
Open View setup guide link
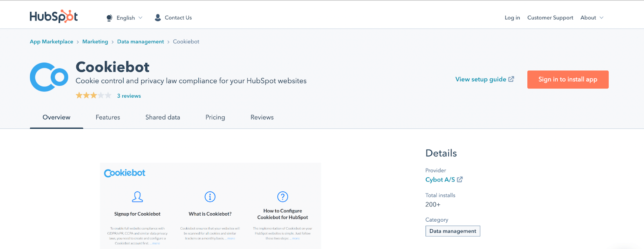[x=481, y=79]
